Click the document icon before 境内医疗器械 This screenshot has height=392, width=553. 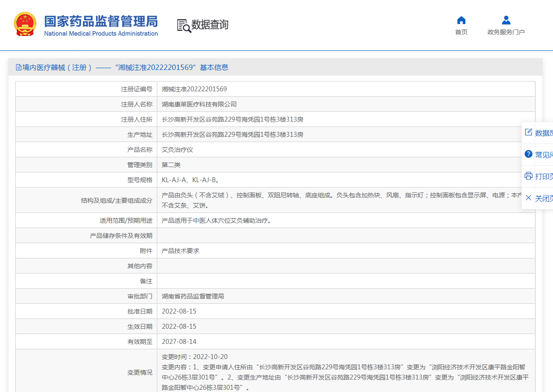click(x=18, y=67)
